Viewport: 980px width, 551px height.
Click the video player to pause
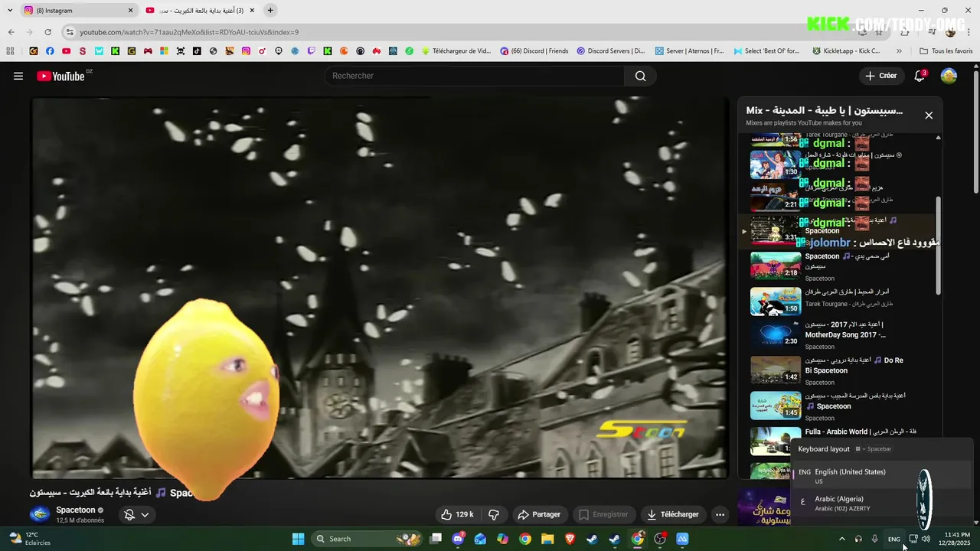pyautogui.click(x=380, y=287)
